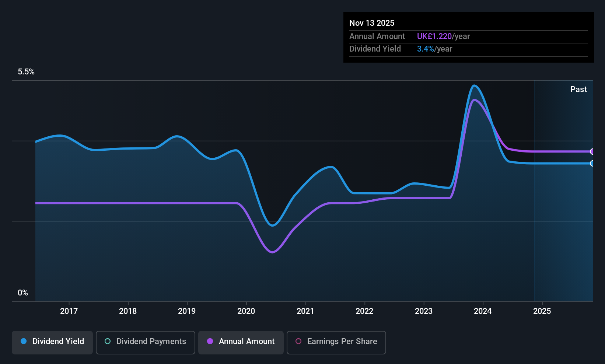
Task: Click the pink Earnings Per Share circle icon
Action: click(298, 342)
